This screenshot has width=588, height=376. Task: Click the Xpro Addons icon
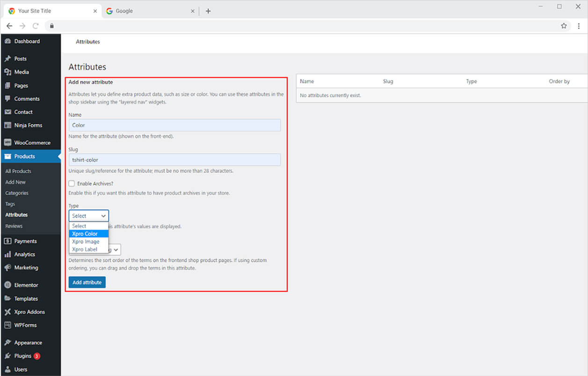[7, 312]
